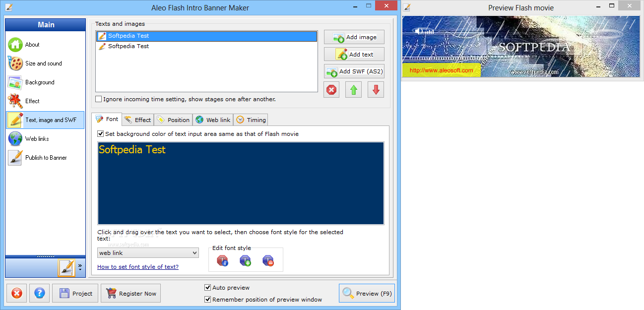This screenshot has height=310, width=644.
Task: Remove font style with minus icon
Action: [x=268, y=260]
